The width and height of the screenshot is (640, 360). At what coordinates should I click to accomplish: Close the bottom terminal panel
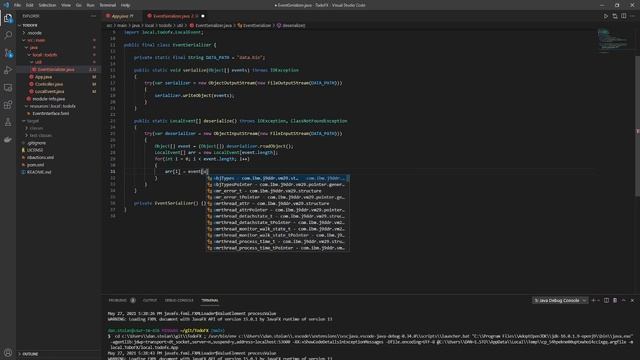(x=633, y=300)
